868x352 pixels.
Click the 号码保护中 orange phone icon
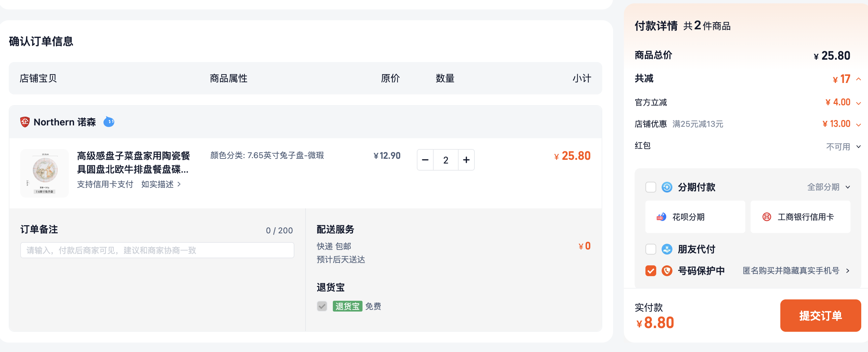coord(667,271)
